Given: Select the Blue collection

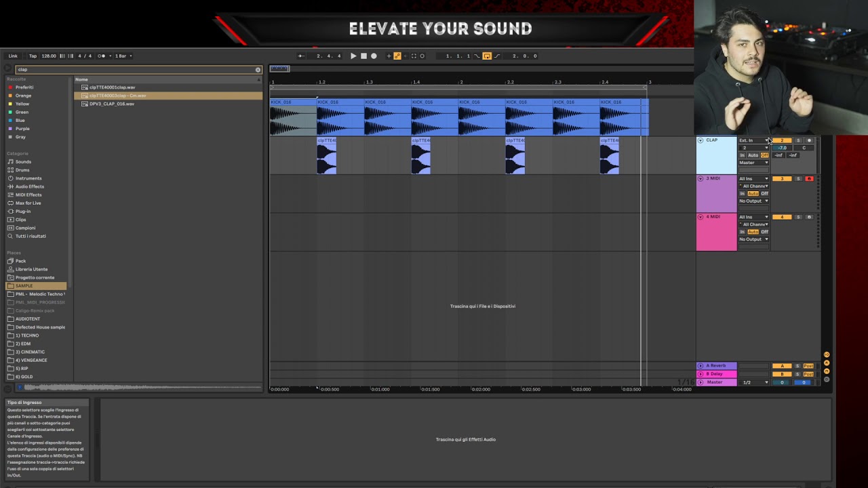Looking at the screenshot, I should click(20, 121).
